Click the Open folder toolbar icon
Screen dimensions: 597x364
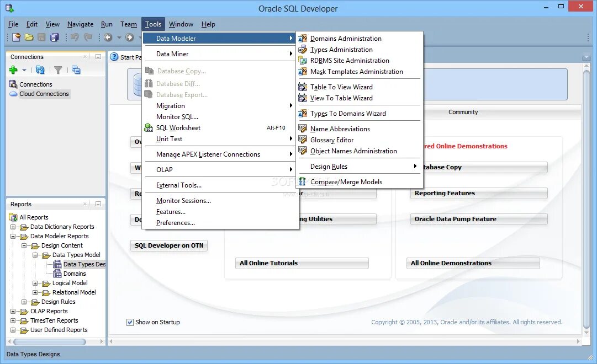click(x=29, y=38)
